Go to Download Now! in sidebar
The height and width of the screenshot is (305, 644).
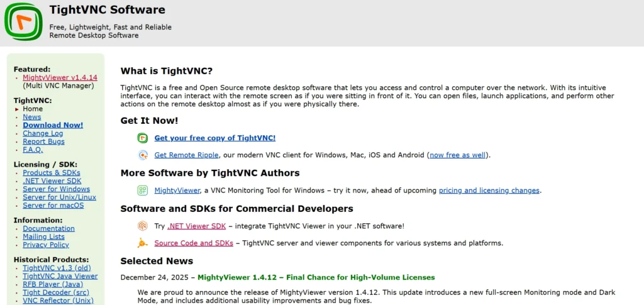53,125
